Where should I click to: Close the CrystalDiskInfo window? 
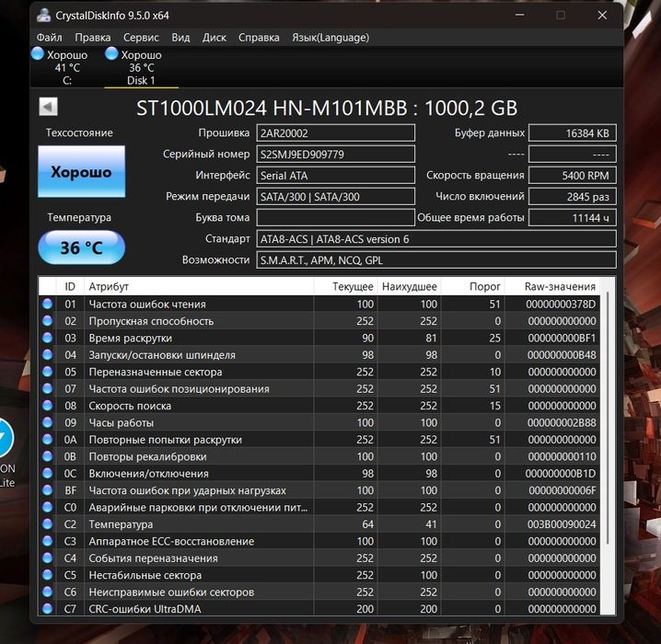[602, 15]
